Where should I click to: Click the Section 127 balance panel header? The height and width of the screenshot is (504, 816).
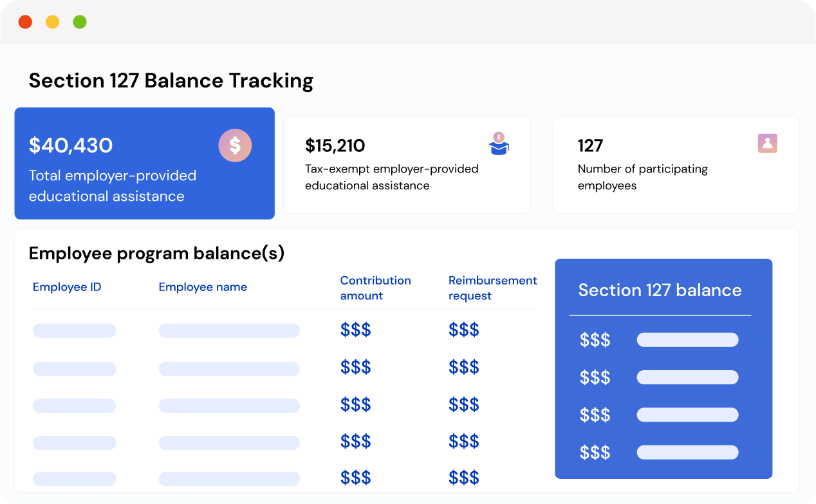pyautogui.click(x=660, y=290)
